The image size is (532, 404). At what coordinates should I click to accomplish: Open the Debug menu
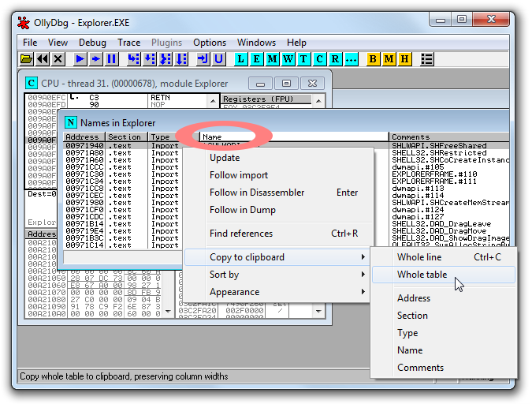pyautogui.click(x=92, y=43)
